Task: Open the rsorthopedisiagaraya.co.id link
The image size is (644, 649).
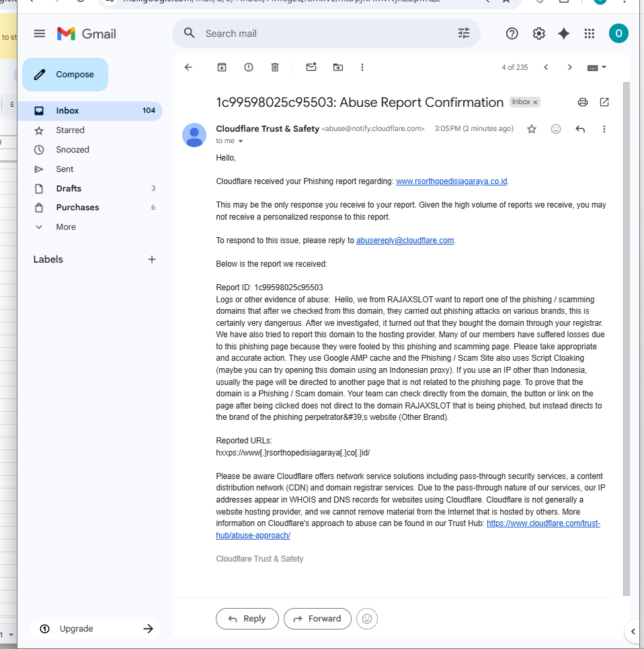Action: point(452,181)
